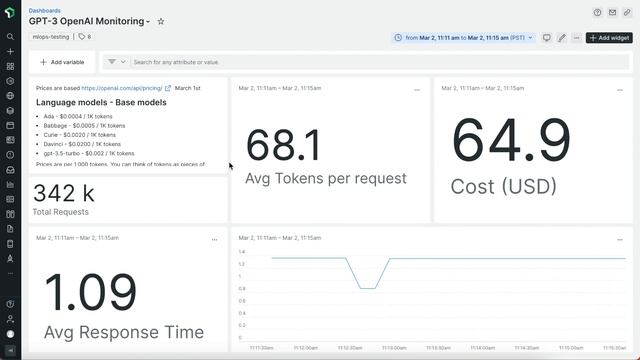Open the Avg Response Time widget menu
This screenshot has width=640, height=360.
[214, 240]
